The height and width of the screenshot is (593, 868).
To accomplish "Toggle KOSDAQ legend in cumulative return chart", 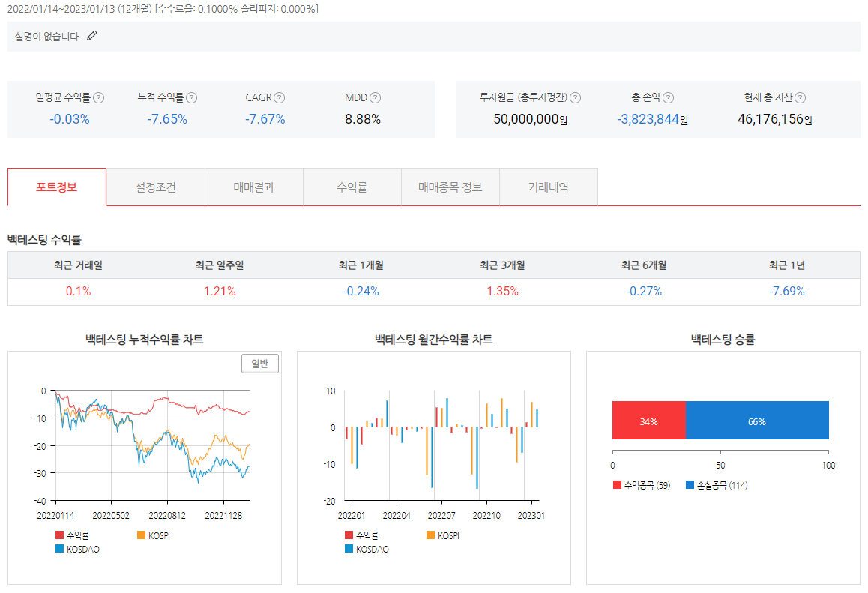I will pos(77,550).
